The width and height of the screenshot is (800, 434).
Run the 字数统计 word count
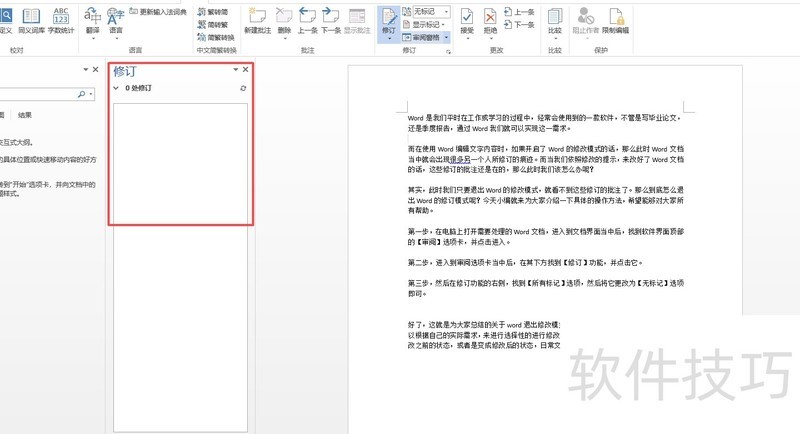tap(61, 21)
